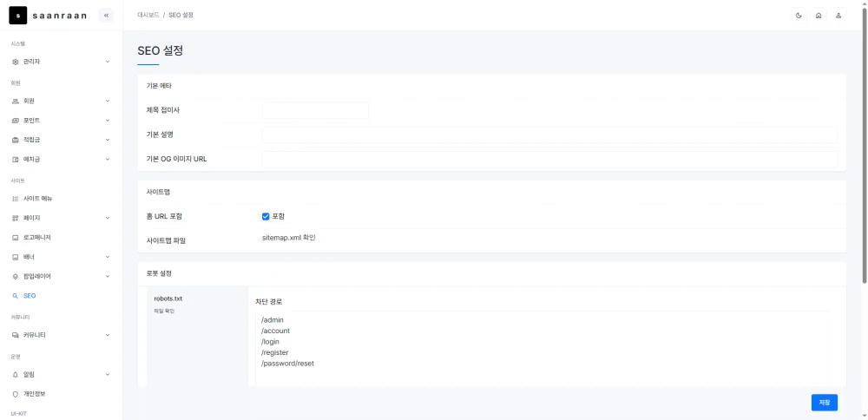Click the saanraan logo icon
Image resolution: width=868 pixels, height=420 pixels.
[17, 16]
